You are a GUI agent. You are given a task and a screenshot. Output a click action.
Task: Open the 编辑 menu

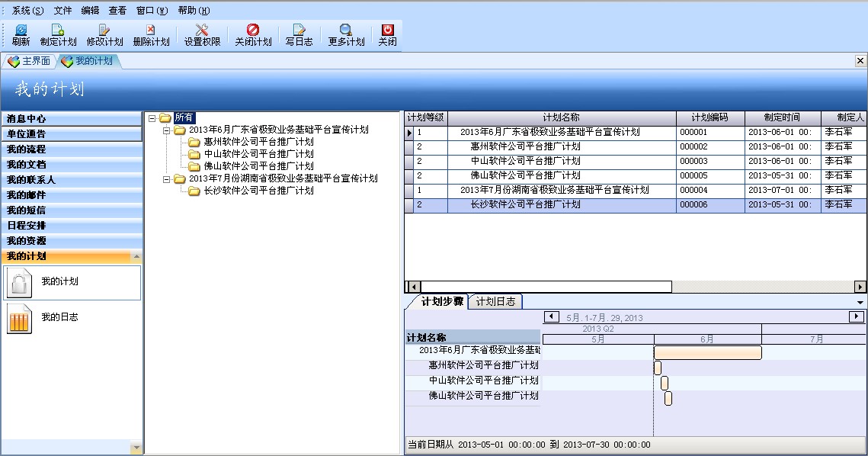pos(90,11)
